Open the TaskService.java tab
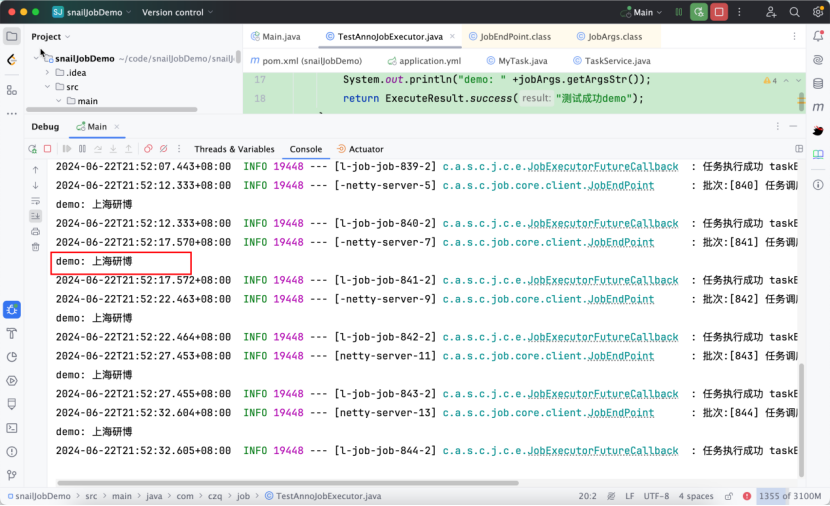 pyautogui.click(x=612, y=61)
